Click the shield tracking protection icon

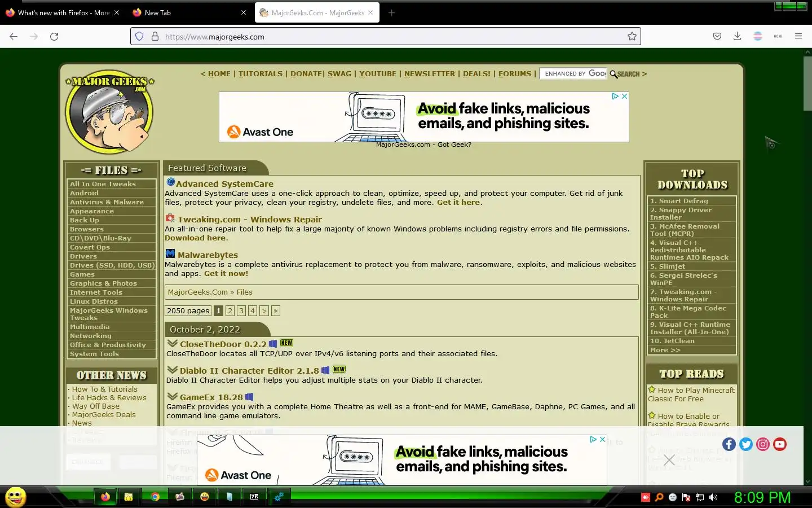pyautogui.click(x=140, y=36)
